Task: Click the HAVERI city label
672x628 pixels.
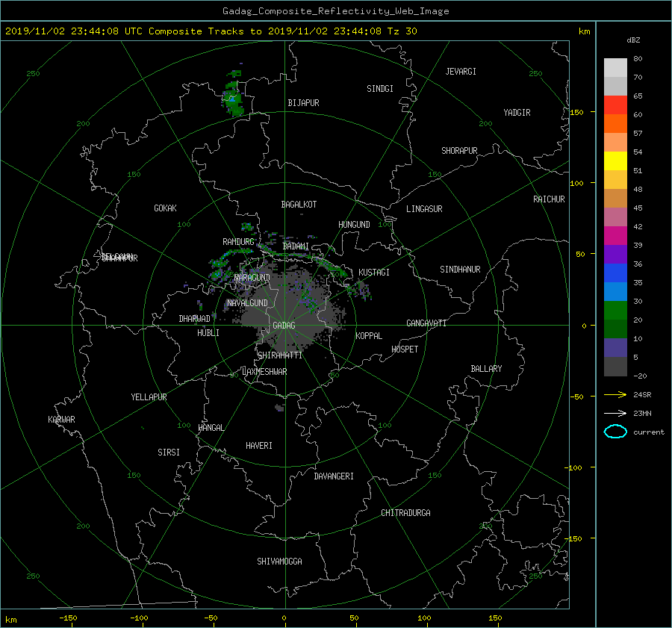Action: pos(259,446)
